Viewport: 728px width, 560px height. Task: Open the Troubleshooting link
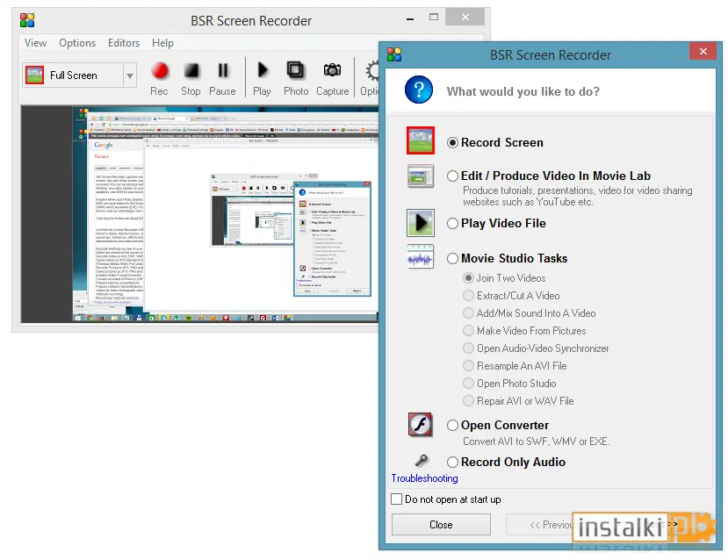click(x=424, y=478)
